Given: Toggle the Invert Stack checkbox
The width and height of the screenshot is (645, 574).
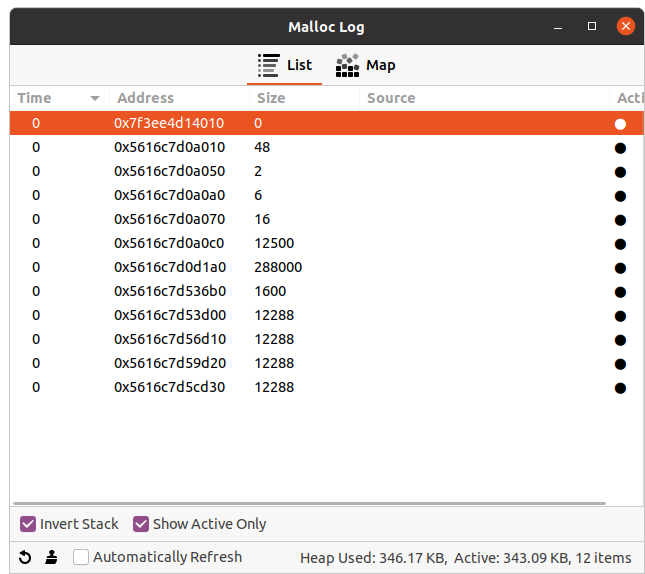Looking at the screenshot, I should (x=28, y=524).
